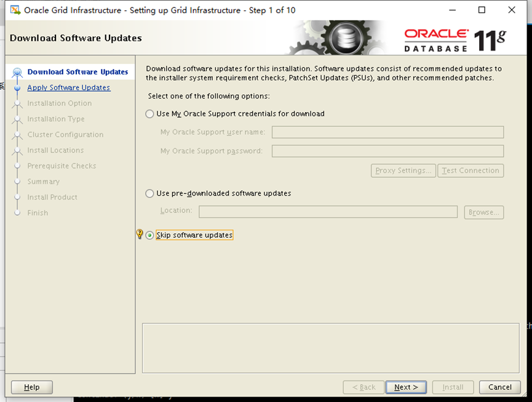Image resolution: width=532 pixels, height=402 pixels.
Task: Open Proxy Settings dialog
Action: point(403,171)
